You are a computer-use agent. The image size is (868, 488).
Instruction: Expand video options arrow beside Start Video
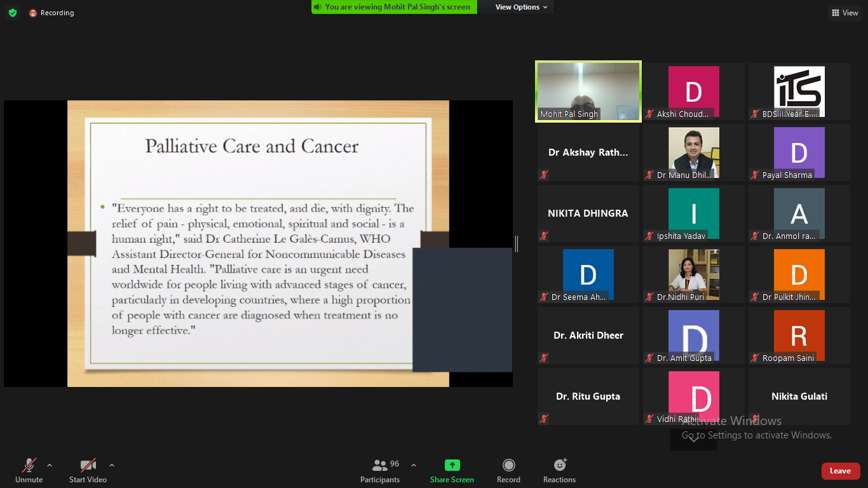pos(112,465)
